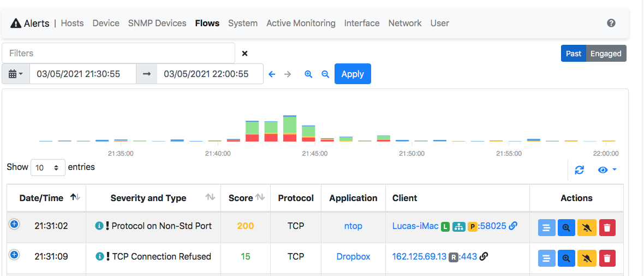Click the Alerts heading with warning icon
Image resolution: width=644 pixels, height=276 pixels.
29,23
